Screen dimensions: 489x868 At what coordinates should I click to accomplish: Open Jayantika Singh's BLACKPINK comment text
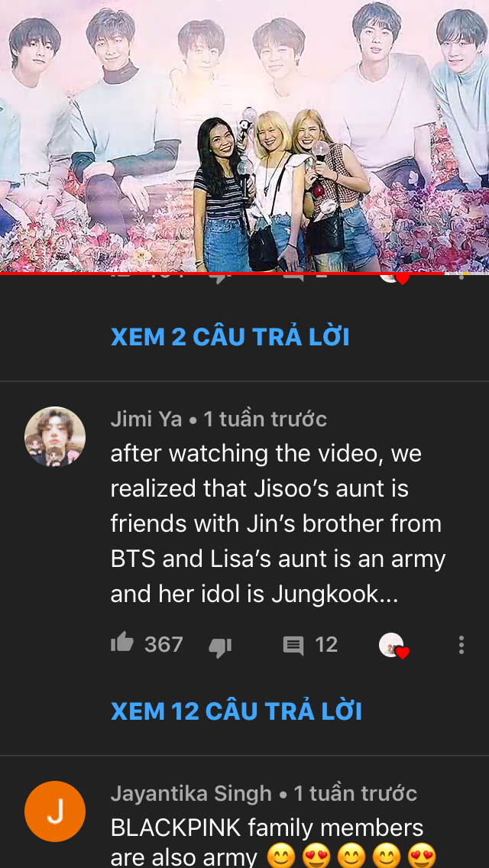click(x=274, y=841)
